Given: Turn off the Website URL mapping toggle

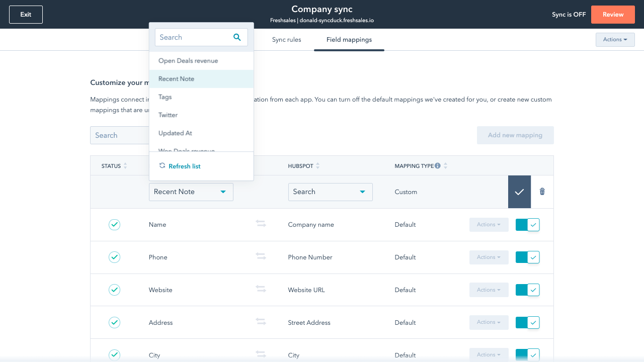Looking at the screenshot, I should [x=527, y=290].
